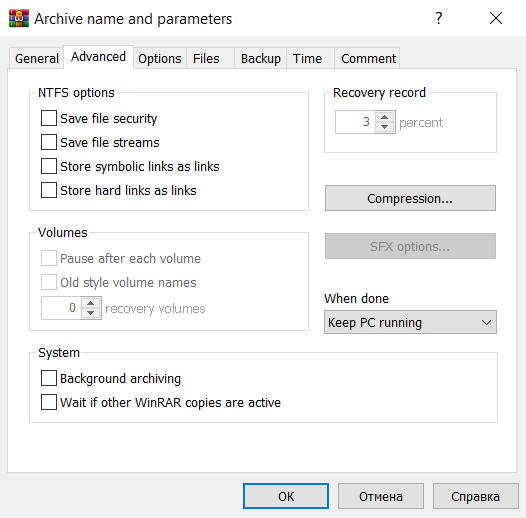526x518 pixels.
Task: Enable Background archiving checkbox
Action: tap(49, 378)
